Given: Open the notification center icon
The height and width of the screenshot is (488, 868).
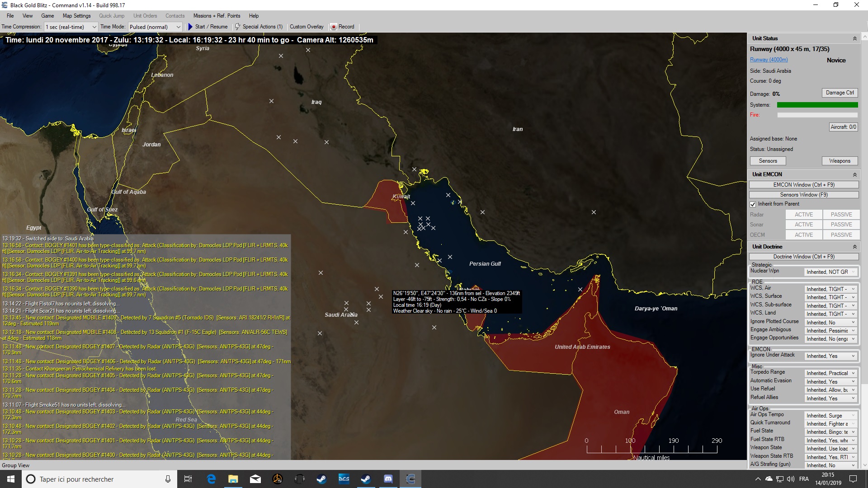Looking at the screenshot, I should (x=853, y=479).
